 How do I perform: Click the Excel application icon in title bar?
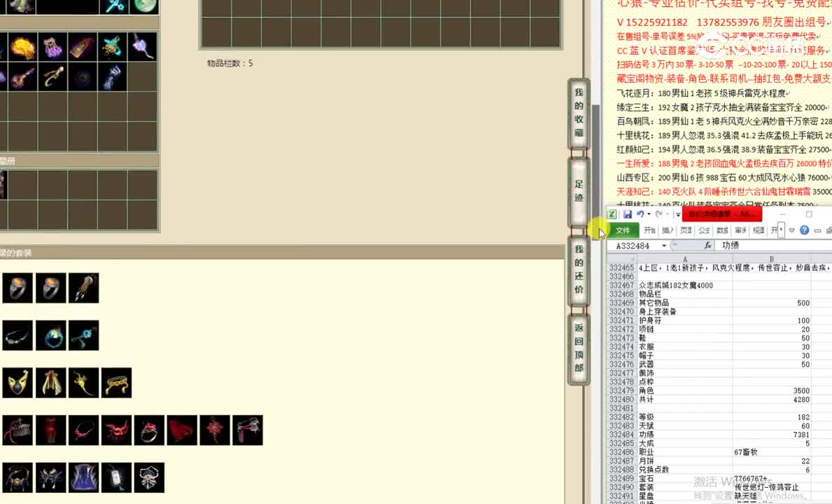coord(612,214)
